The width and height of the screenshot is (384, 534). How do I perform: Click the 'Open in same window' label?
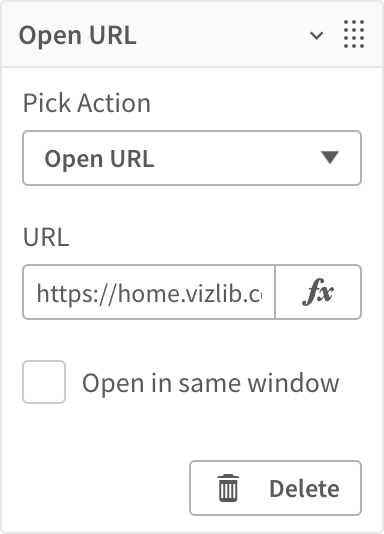pyautogui.click(x=210, y=383)
